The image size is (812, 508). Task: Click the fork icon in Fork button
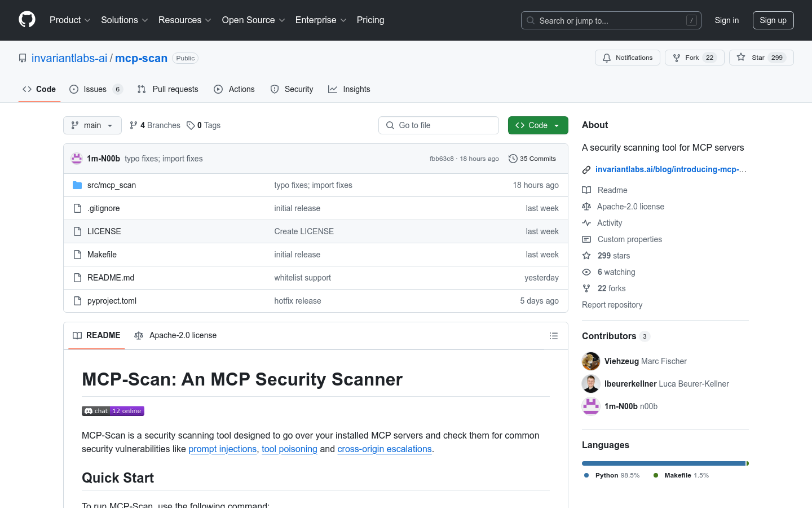[677, 58]
